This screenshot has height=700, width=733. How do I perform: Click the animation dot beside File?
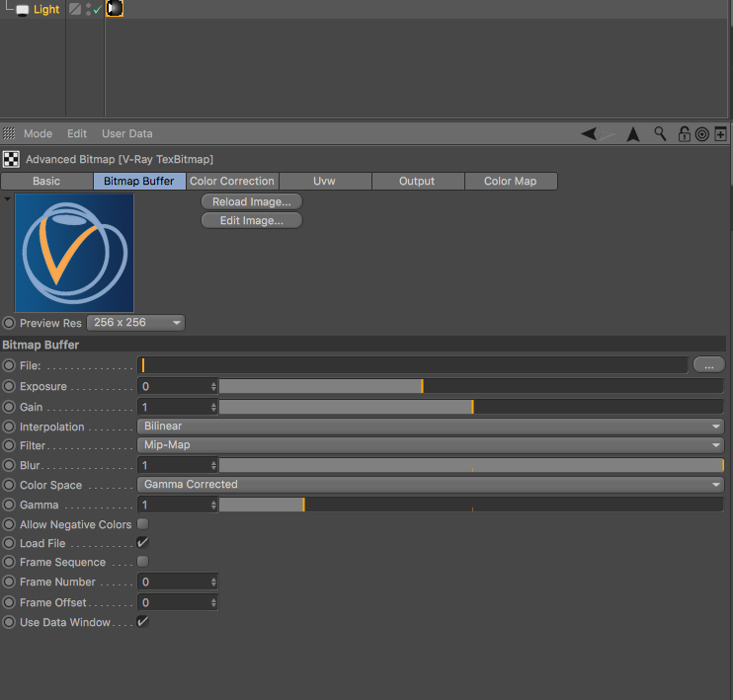tap(9, 365)
